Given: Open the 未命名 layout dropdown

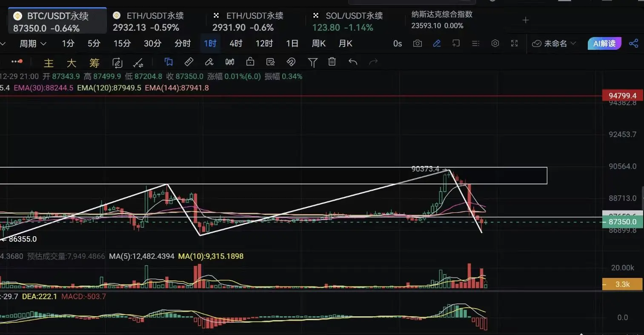Looking at the screenshot, I should (x=554, y=43).
